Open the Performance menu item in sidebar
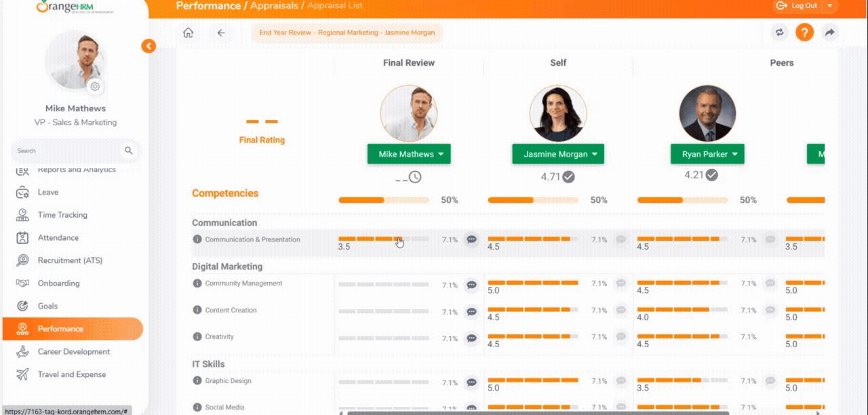 [x=60, y=329]
